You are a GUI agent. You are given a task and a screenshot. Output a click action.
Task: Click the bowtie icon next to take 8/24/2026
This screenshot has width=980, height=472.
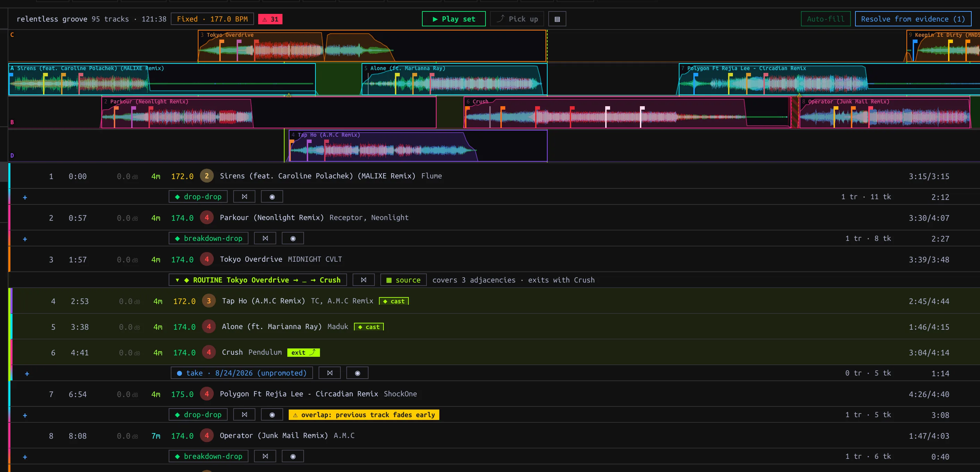point(330,373)
